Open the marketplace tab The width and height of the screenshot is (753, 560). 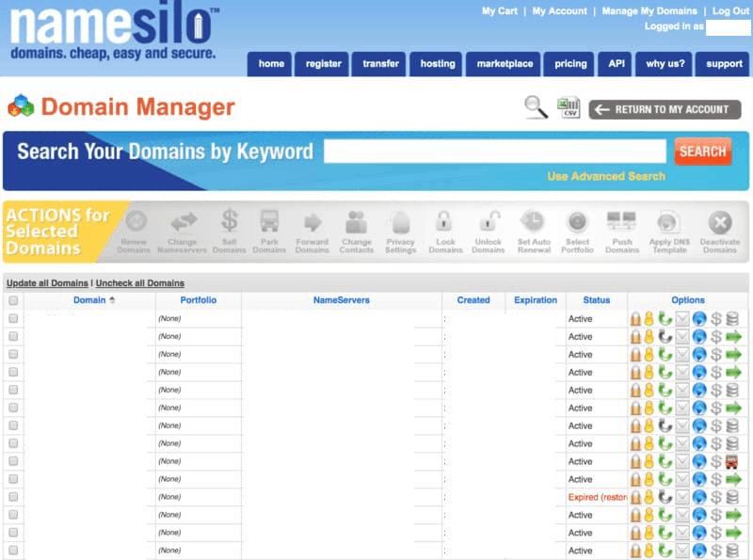504,64
